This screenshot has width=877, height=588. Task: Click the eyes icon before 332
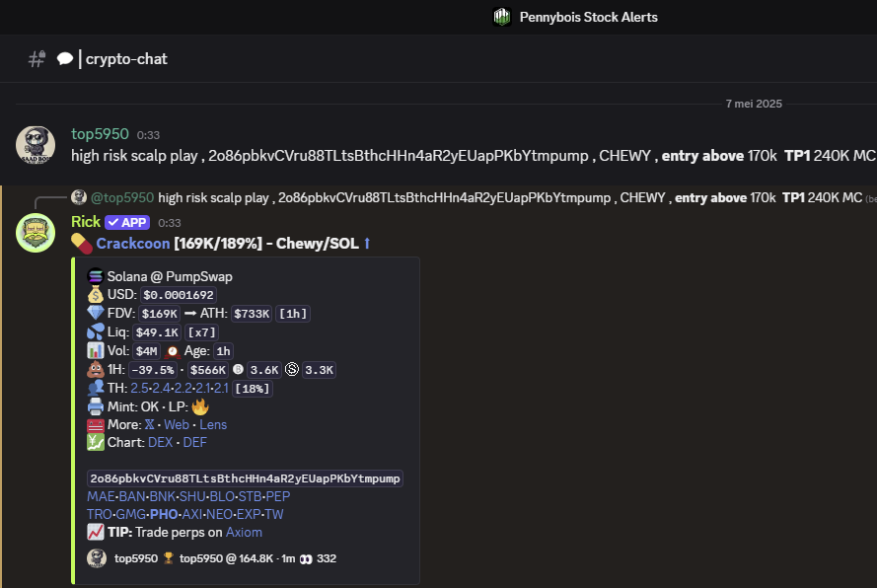point(306,559)
